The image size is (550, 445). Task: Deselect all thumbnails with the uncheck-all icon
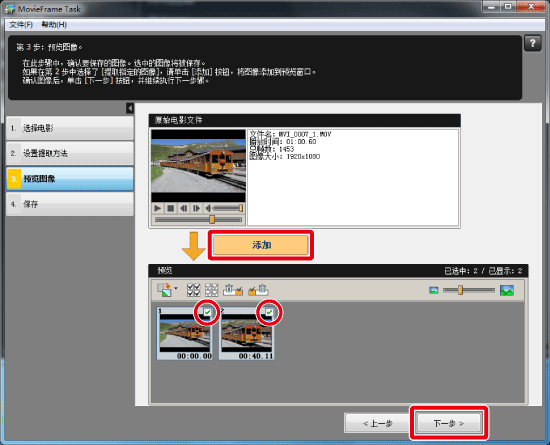(x=212, y=290)
